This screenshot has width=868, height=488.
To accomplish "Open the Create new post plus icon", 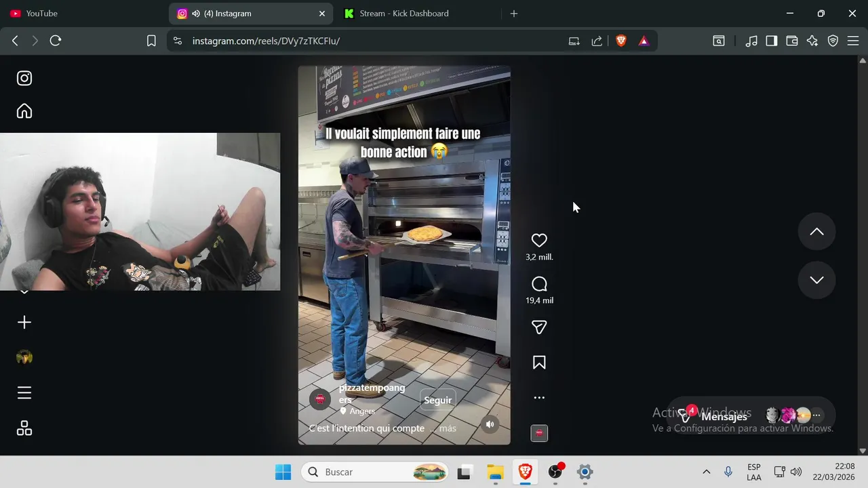I will point(24,323).
